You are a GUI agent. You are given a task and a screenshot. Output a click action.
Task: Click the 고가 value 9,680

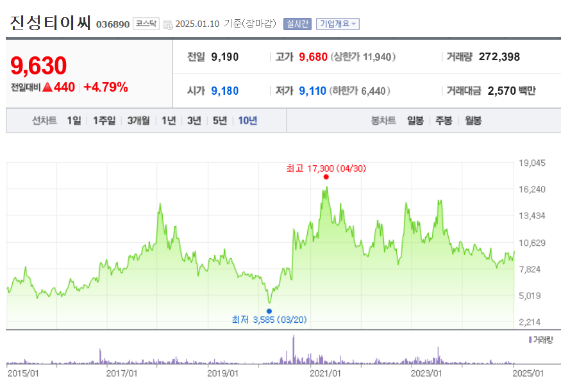coord(313,57)
